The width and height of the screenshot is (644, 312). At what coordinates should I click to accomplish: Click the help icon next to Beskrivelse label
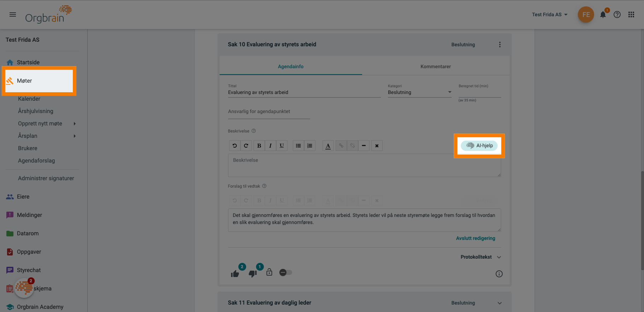point(254,131)
